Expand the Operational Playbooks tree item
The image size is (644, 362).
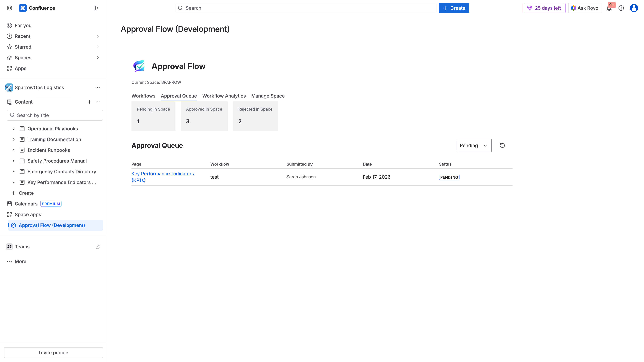[13, 129]
